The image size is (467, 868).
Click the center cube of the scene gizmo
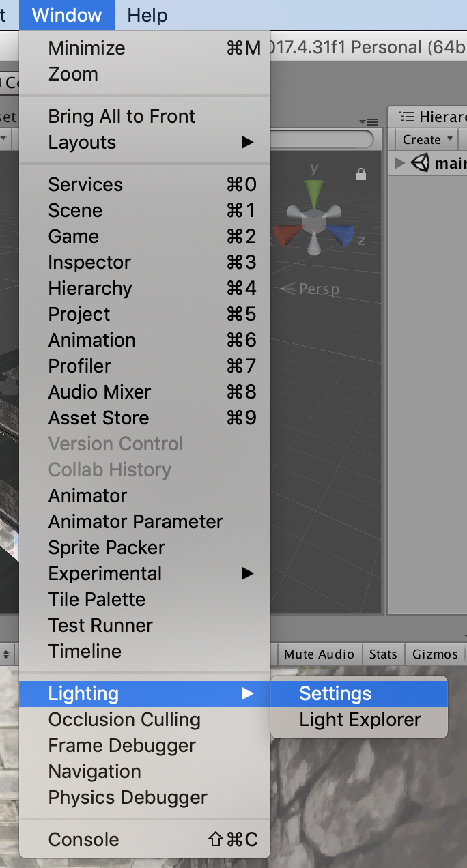coord(314,221)
